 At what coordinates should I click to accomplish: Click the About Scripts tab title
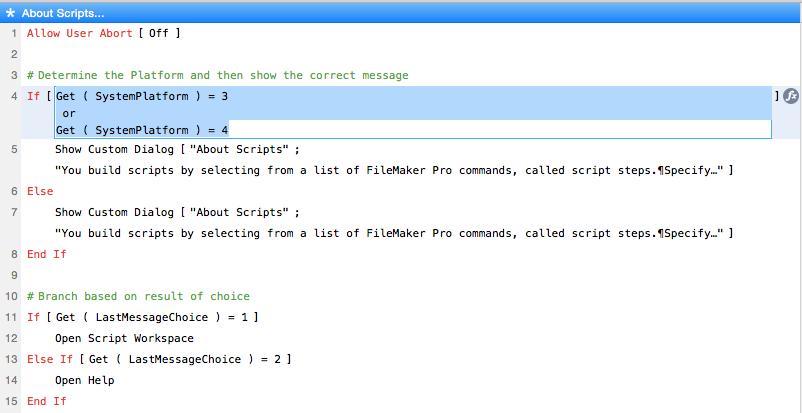click(63, 12)
